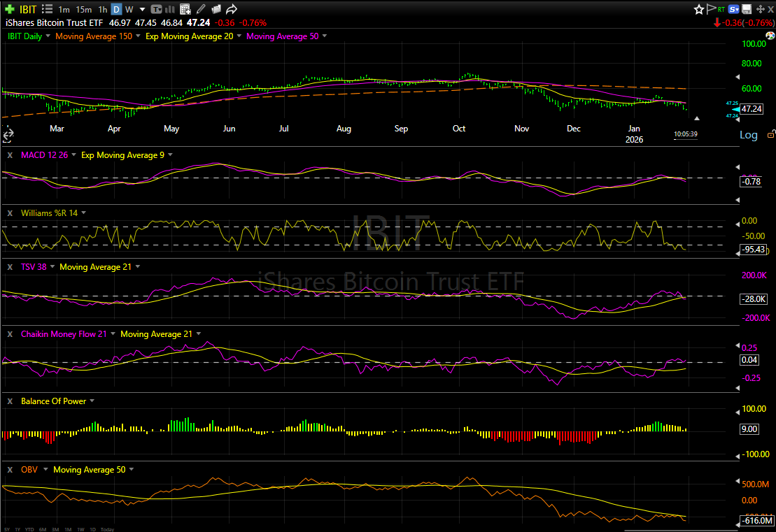Open the color palette icon on chart
This screenshot has width=776, height=532.
[770, 35]
